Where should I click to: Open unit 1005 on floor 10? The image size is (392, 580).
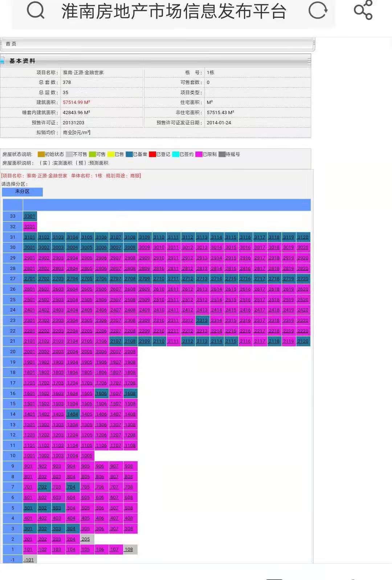(87, 456)
